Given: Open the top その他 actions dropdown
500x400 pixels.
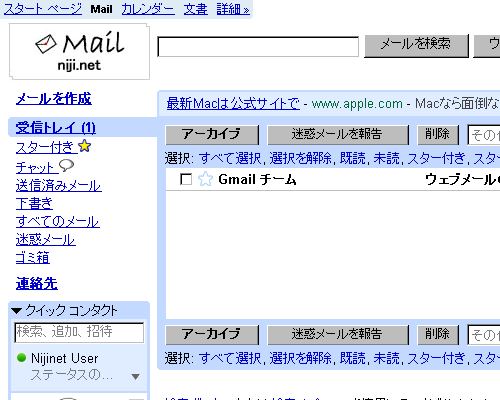Looking at the screenshot, I should (484, 135).
